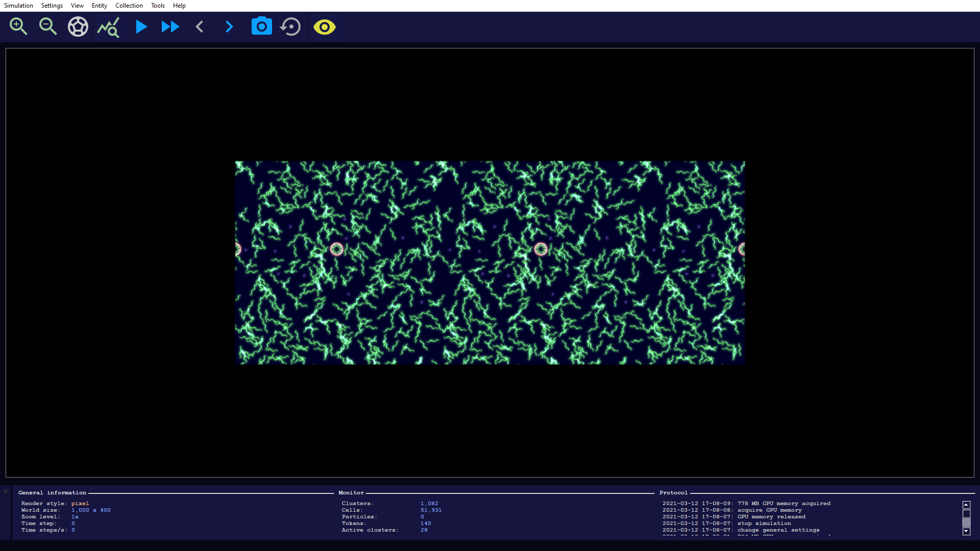Viewport: 980px width, 551px height.
Task: Expand the Collection menu
Action: click(x=129, y=6)
